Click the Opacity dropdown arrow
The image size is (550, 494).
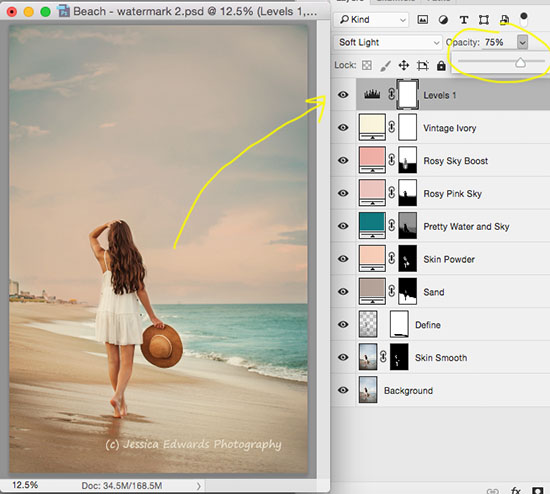point(522,42)
